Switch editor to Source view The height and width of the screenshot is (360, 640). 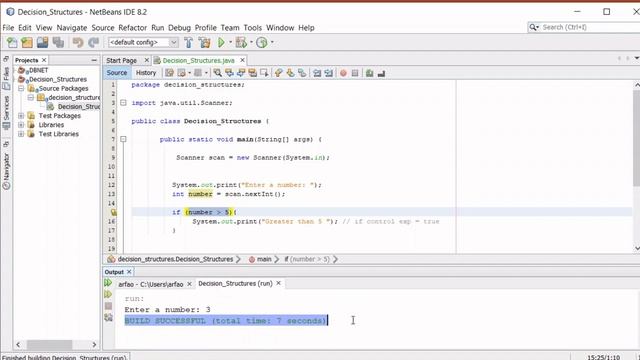[x=117, y=73]
